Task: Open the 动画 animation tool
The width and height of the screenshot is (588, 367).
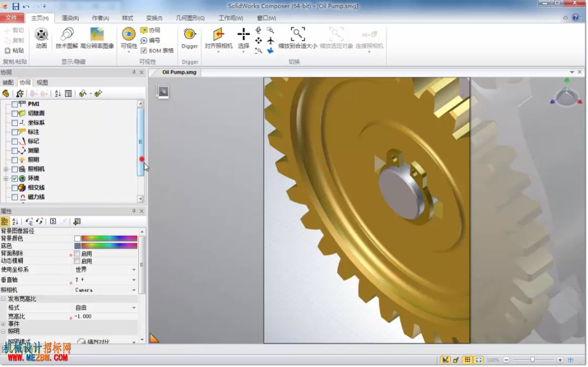Action: [41, 39]
